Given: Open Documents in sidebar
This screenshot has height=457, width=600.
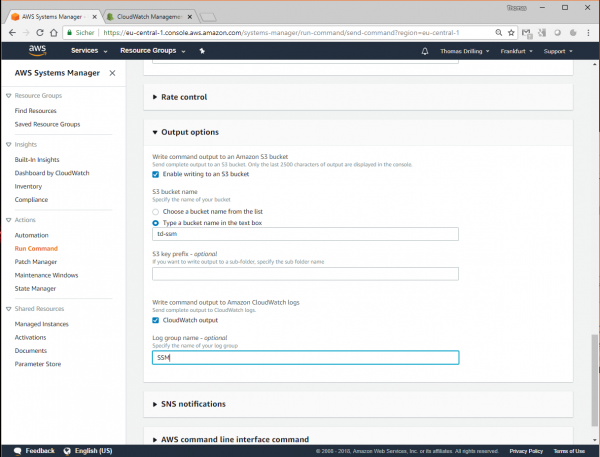Looking at the screenshot, I should (x=31, y=351).
